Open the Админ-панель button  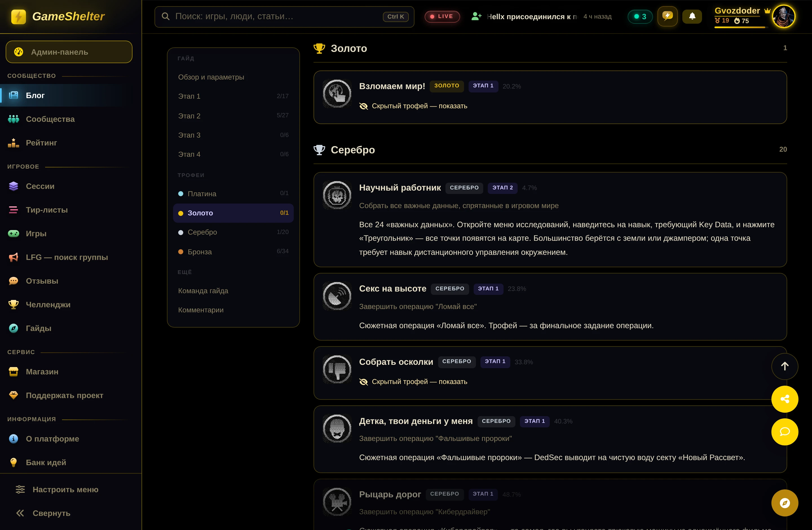point(69,52)
